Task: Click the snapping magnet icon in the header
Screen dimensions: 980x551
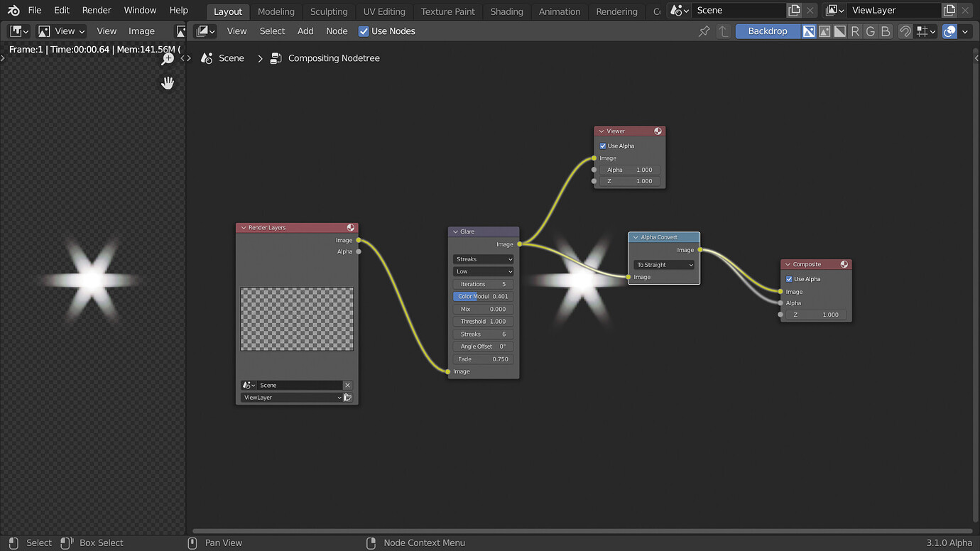Action: [905, 31]
